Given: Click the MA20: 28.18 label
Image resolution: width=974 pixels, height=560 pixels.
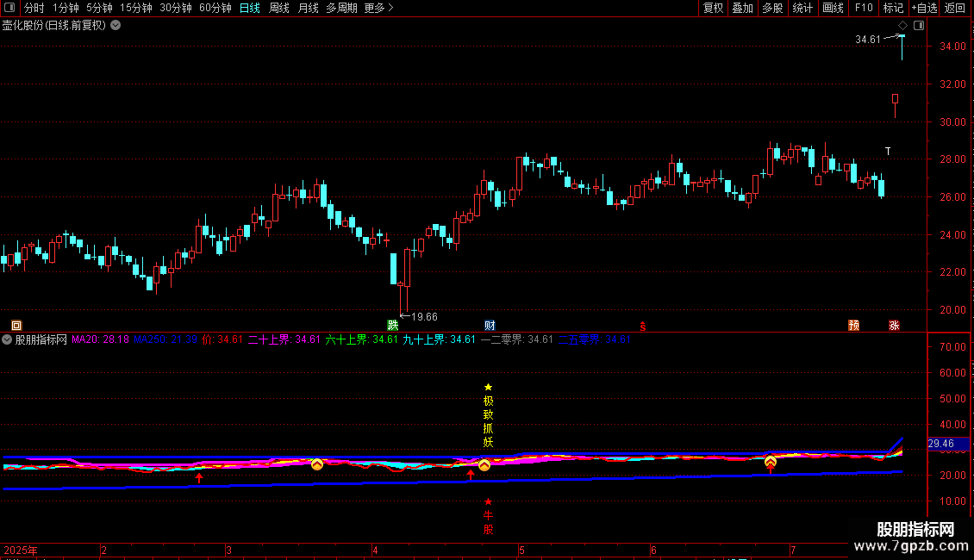Looking at the screenshot, I should (x=100, y=339).
